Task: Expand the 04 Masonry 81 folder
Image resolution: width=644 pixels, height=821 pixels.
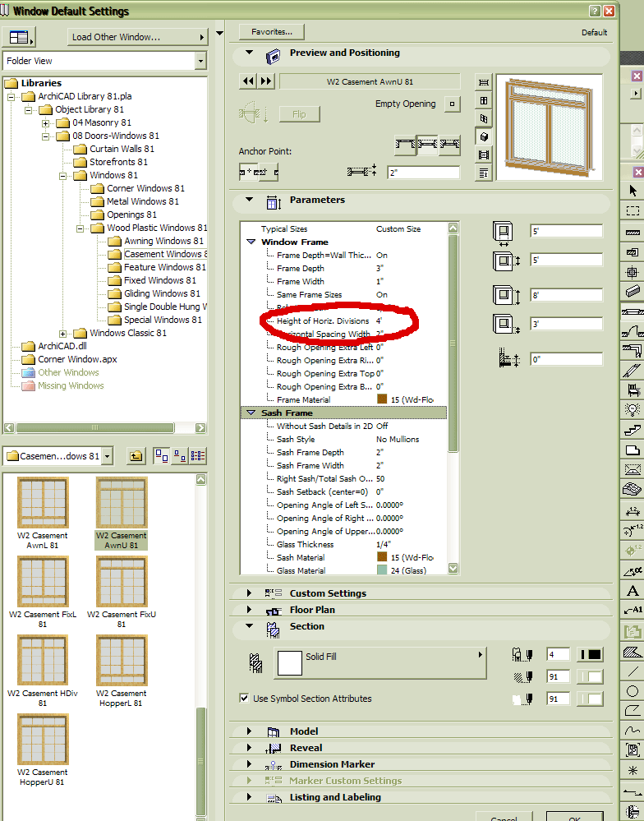Action: click(x=45, y=123)
